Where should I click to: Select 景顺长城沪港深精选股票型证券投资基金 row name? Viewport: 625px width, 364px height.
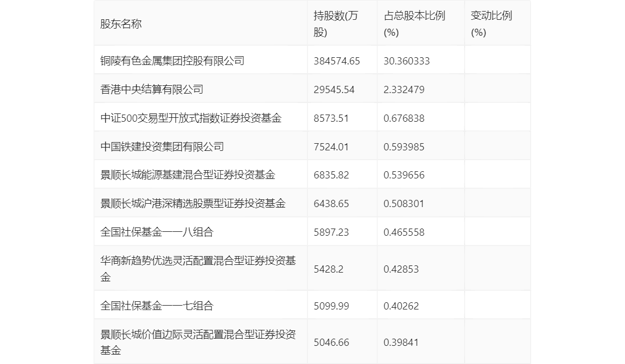pos(193,203)
